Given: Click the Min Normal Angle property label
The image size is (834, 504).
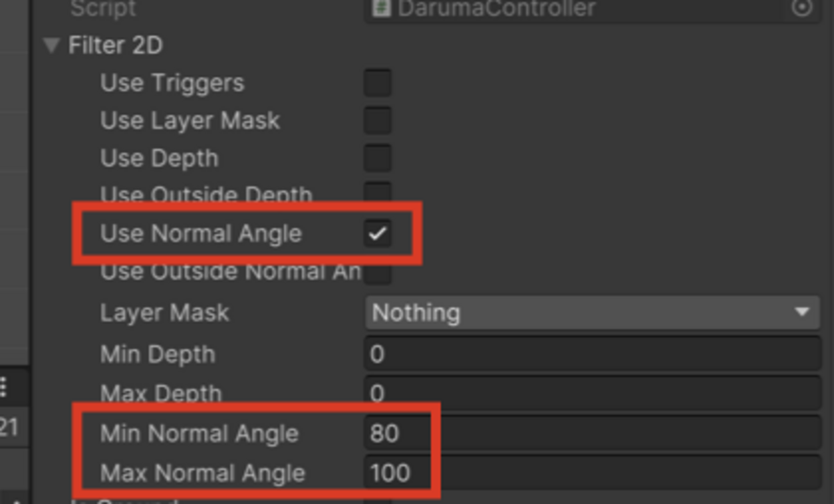Looking at the screenshot, I should [x=199, y=433].
